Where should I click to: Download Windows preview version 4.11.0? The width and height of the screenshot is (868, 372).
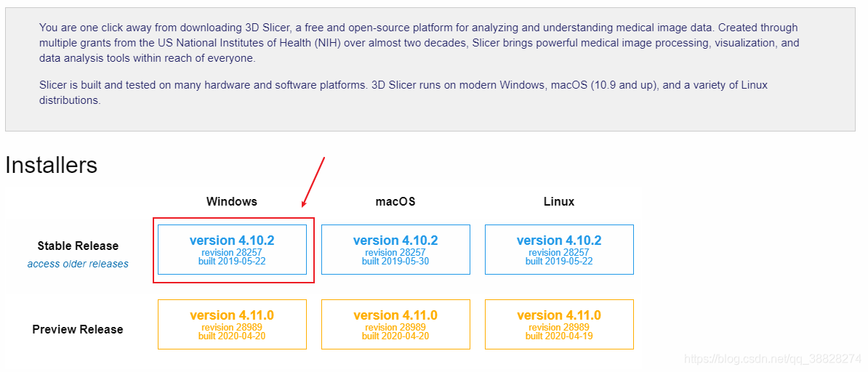[x=232, y=324]
